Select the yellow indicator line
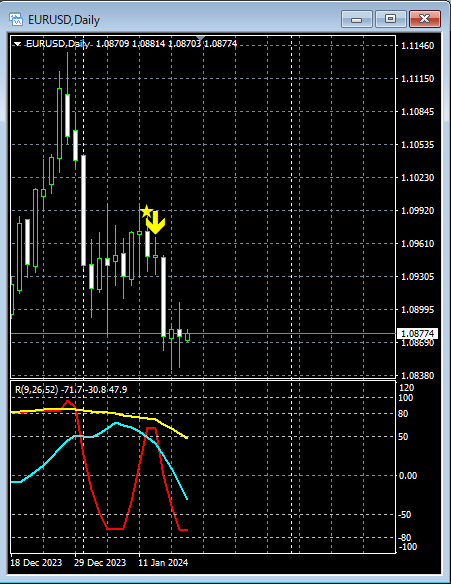451x584 pixels. (112, 413)
